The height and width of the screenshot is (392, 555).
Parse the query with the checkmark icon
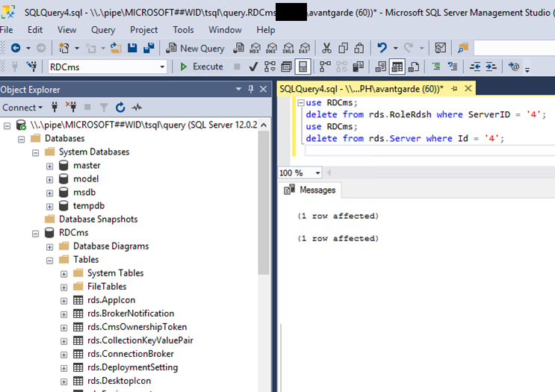coord(253,66)
